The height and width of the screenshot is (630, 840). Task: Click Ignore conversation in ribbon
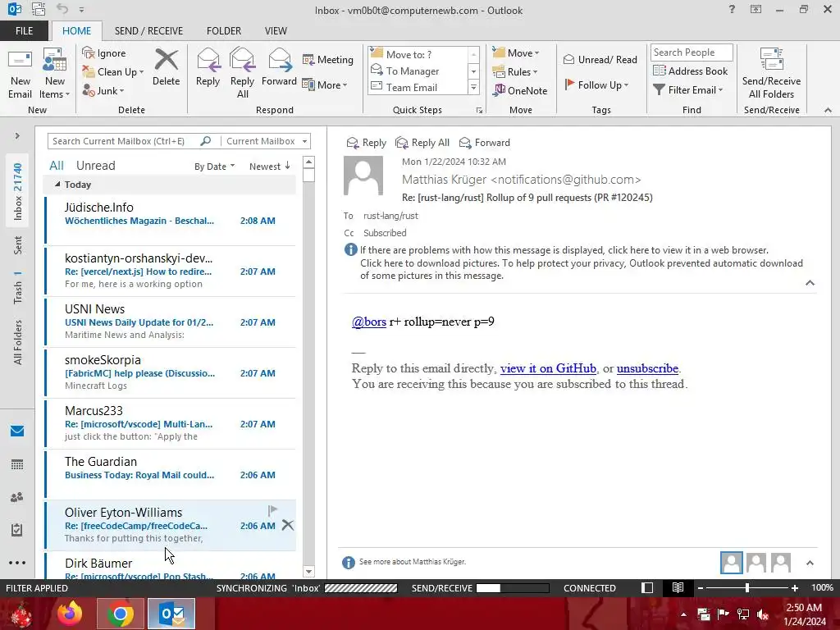pyautogui.click(x=104, y=53)
